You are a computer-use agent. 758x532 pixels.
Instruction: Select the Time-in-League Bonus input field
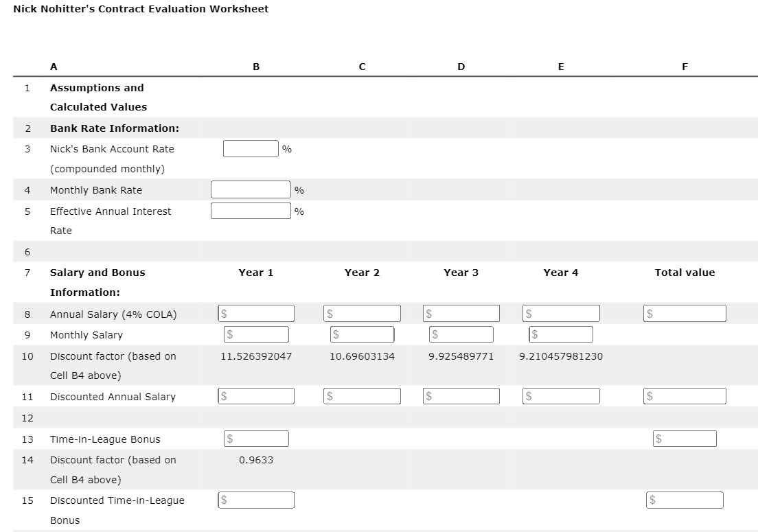(x=256, y=438)
